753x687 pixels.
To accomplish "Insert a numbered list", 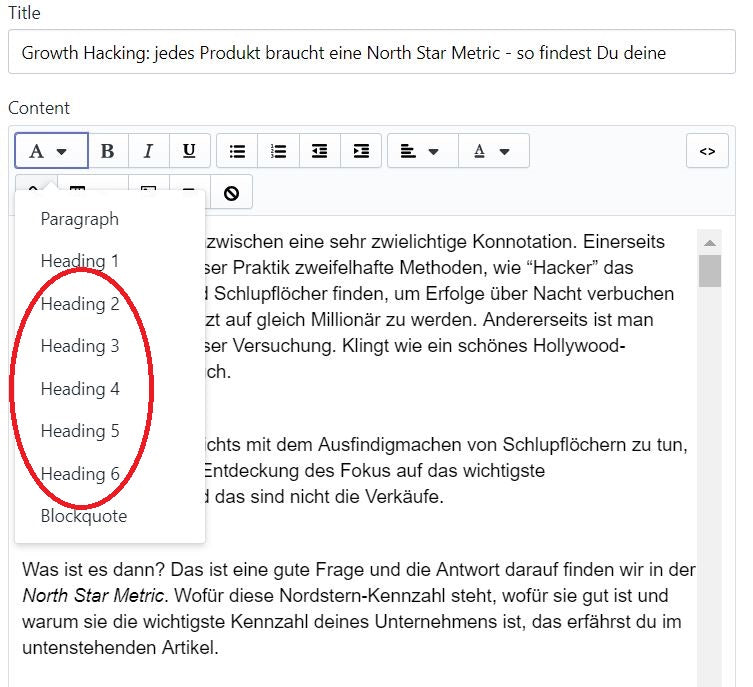I will click(x=278, y=151).
